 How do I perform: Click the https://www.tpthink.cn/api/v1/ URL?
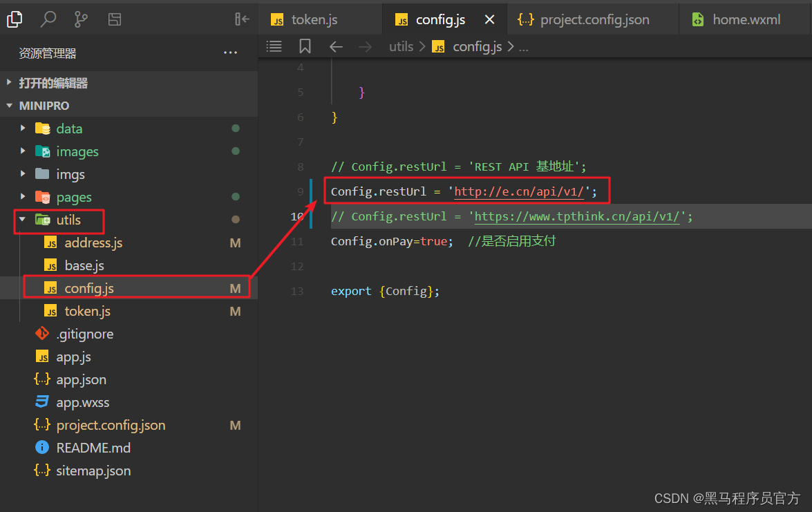click(x=577, y=216)
